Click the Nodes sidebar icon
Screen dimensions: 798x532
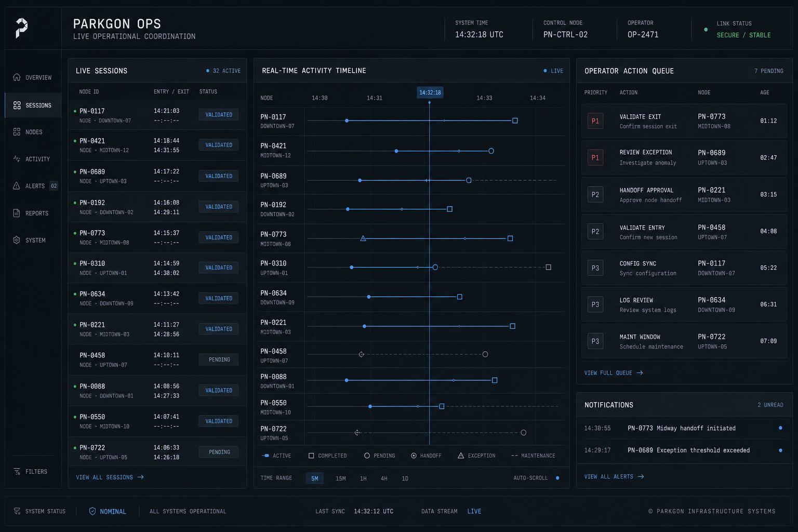point(17,132)
